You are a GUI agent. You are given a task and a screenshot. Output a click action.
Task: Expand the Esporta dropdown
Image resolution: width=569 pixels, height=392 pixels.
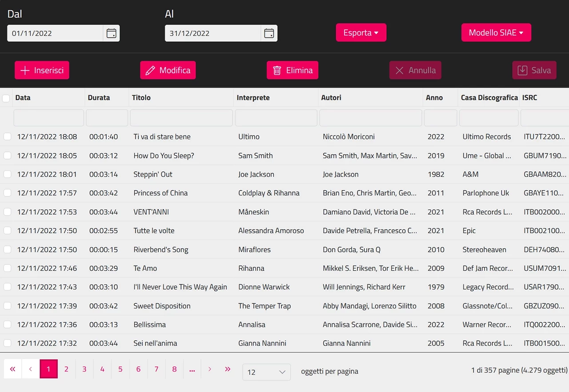(x=361, y=33)
